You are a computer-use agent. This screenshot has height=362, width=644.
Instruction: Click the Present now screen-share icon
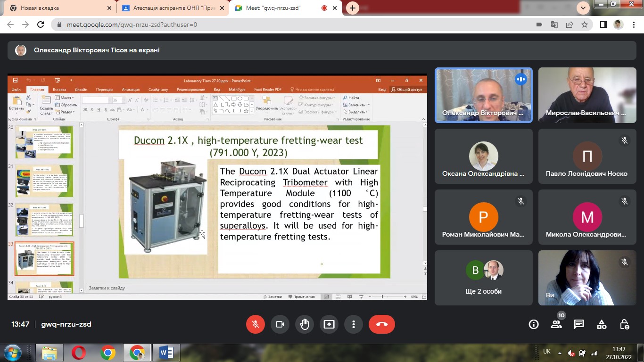[x=329, y=324]
